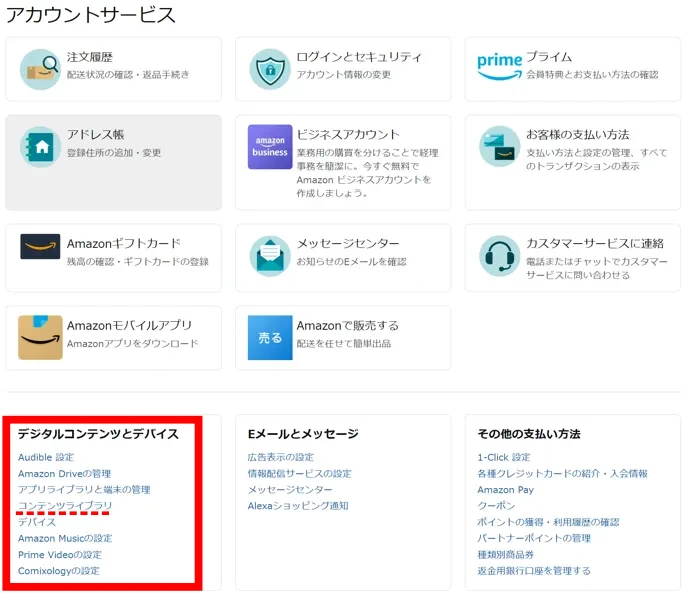Open Alexaショッピング通知 link

tap(298, 505)
